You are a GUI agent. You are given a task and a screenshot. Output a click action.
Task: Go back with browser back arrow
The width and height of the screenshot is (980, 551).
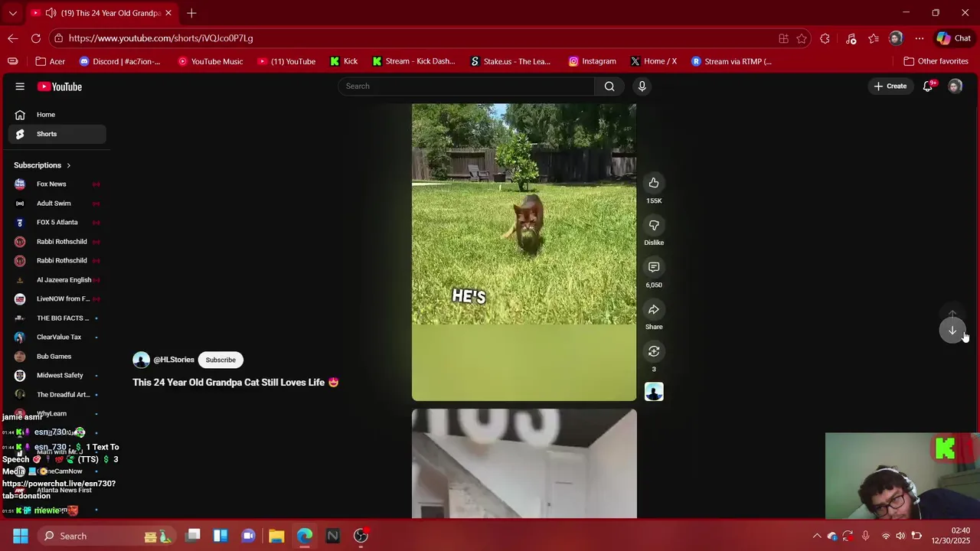click(x=13, y=38)
